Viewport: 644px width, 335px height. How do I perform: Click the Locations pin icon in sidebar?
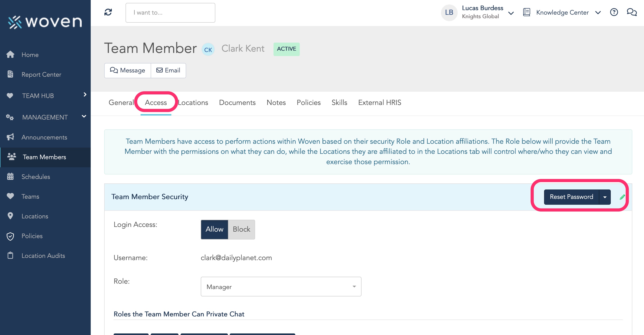coord(10,216)
